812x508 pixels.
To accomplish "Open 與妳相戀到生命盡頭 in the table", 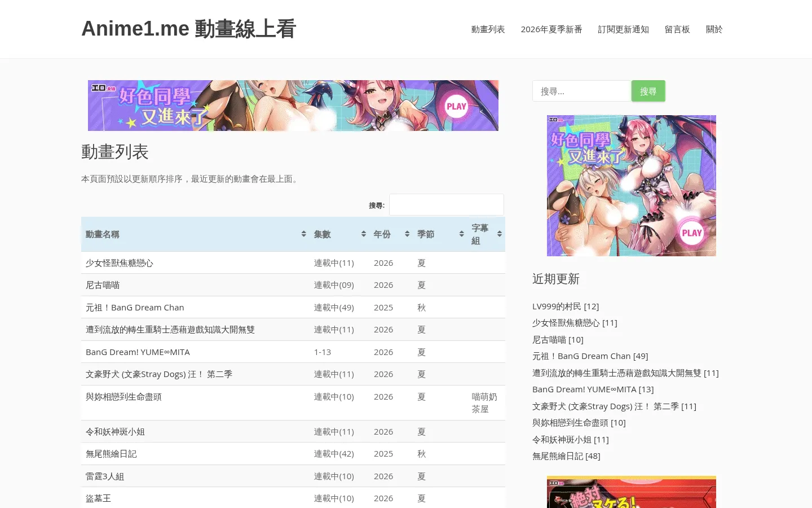I will pos(123,397).
